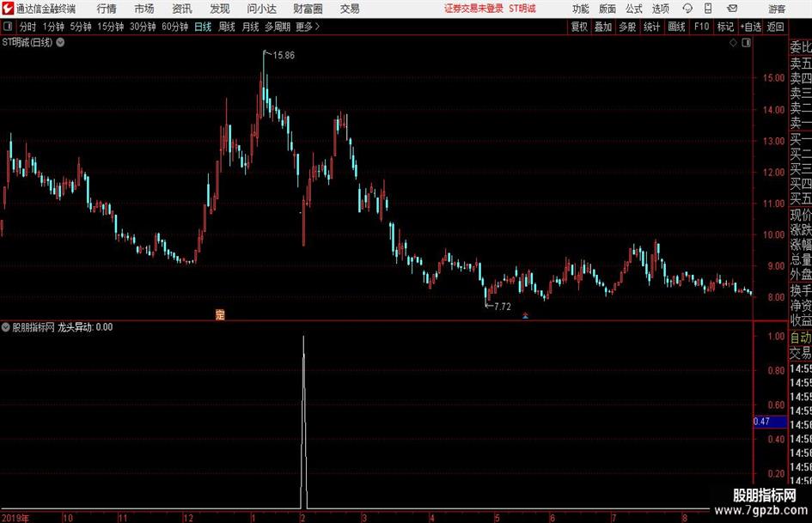Switch to 60分钟 period tab
The image size is (812, 523).
[174, 27]
